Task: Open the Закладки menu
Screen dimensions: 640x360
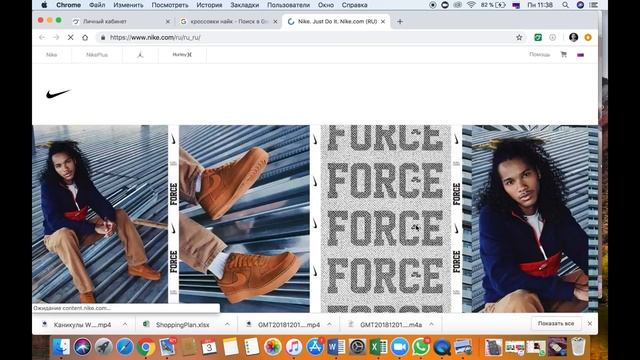Action: (x=244, y=5)
